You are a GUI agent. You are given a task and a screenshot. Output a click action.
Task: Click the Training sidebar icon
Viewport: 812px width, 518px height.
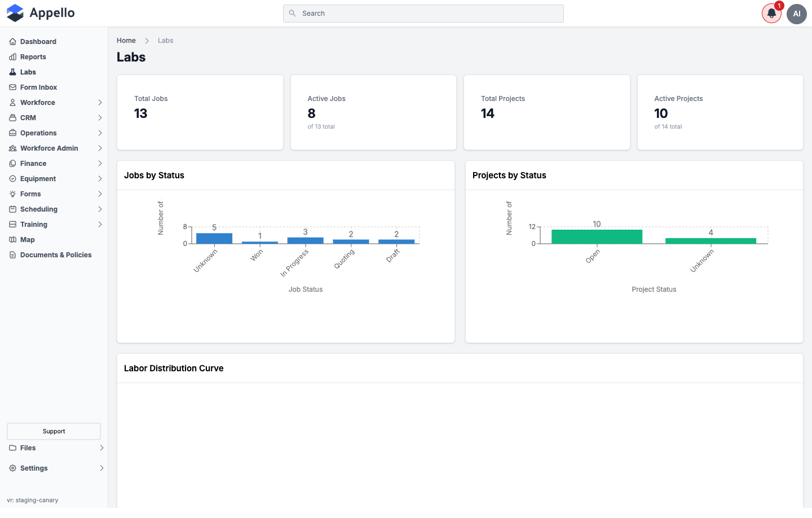[x=12, y=225]
